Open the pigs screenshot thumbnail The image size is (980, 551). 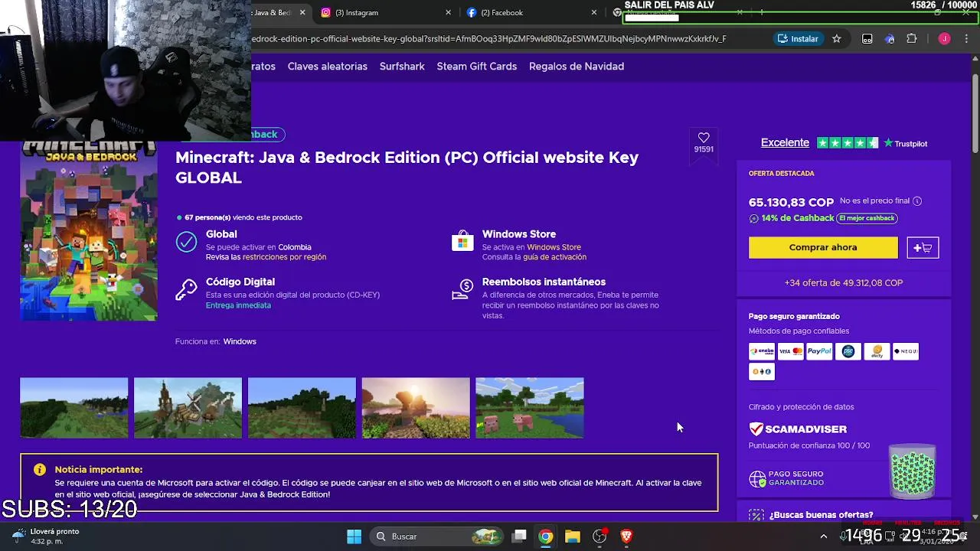(x=530, y=408)
